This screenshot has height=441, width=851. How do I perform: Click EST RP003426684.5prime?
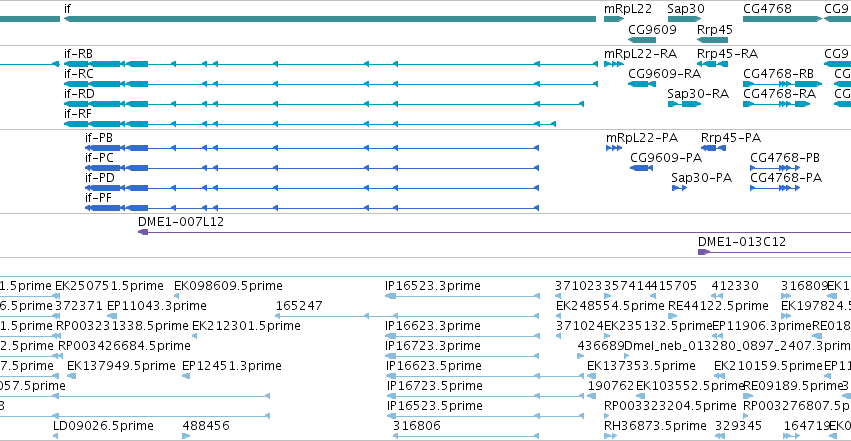pyautogui.click(x=124, y=346)
